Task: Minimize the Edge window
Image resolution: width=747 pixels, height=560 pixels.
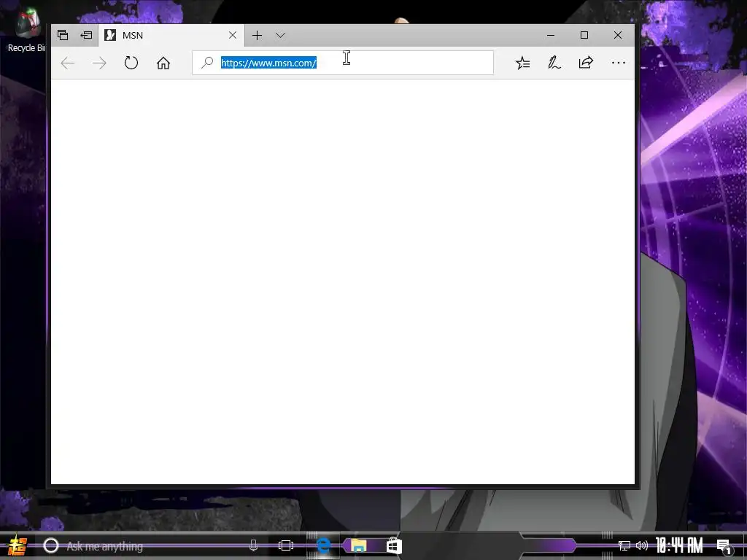Action: (x=551, y=35)
